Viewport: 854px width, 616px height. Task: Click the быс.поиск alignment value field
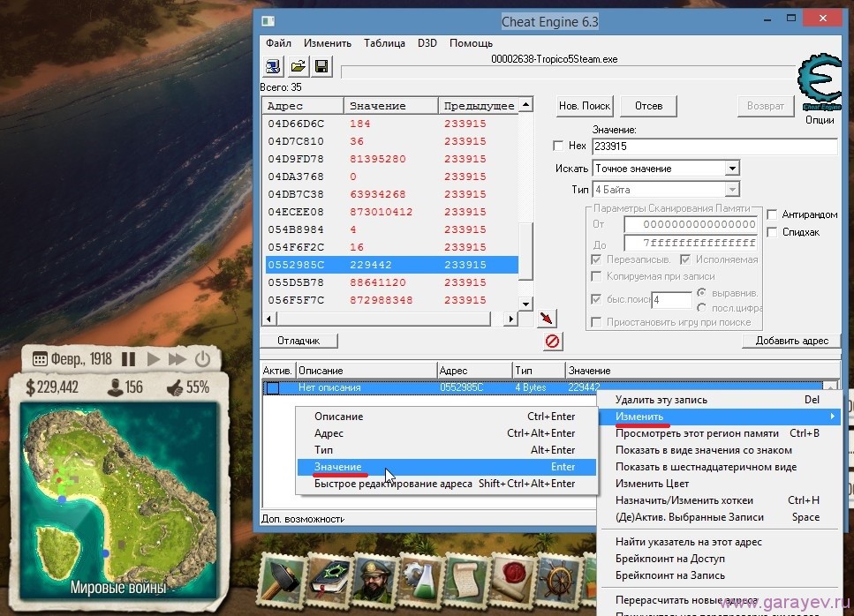[x=671, y=300]
